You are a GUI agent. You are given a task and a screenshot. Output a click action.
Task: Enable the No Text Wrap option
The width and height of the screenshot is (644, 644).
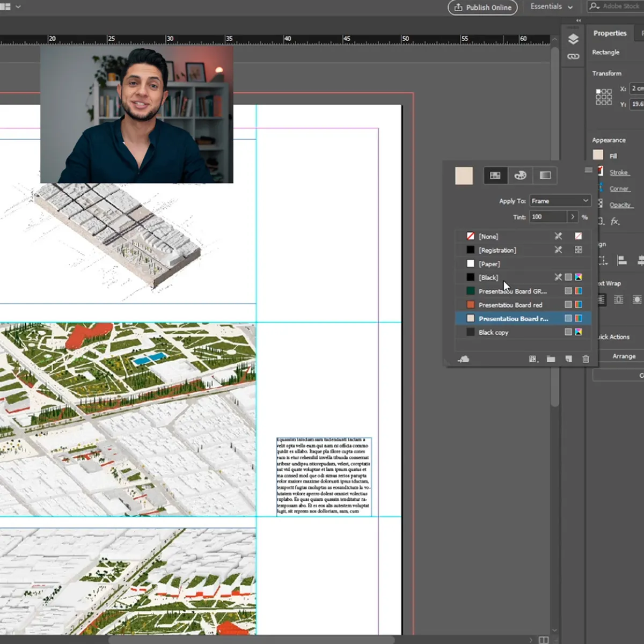(602, 299)
